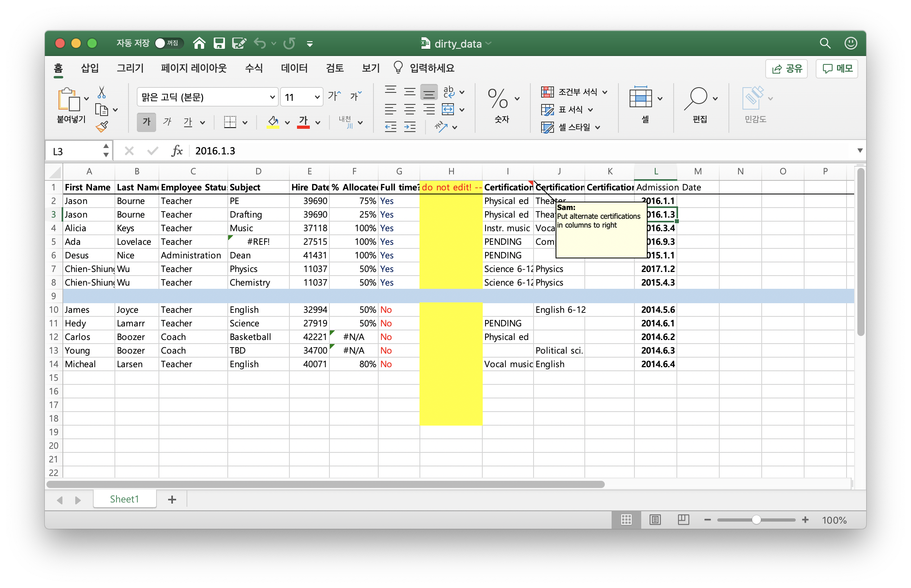Click the increase indent icon
The image size is (911, 588).
409,127
